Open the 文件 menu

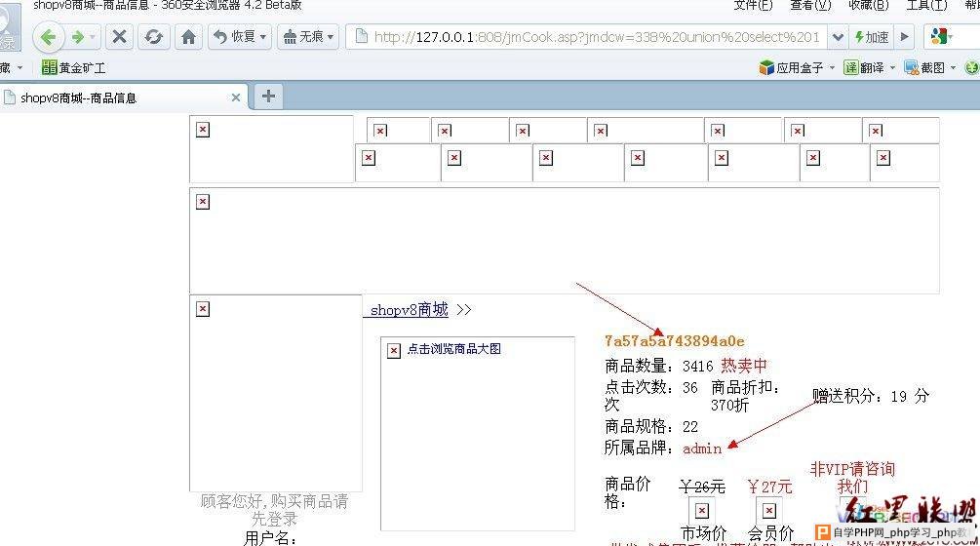coord(753,5)
